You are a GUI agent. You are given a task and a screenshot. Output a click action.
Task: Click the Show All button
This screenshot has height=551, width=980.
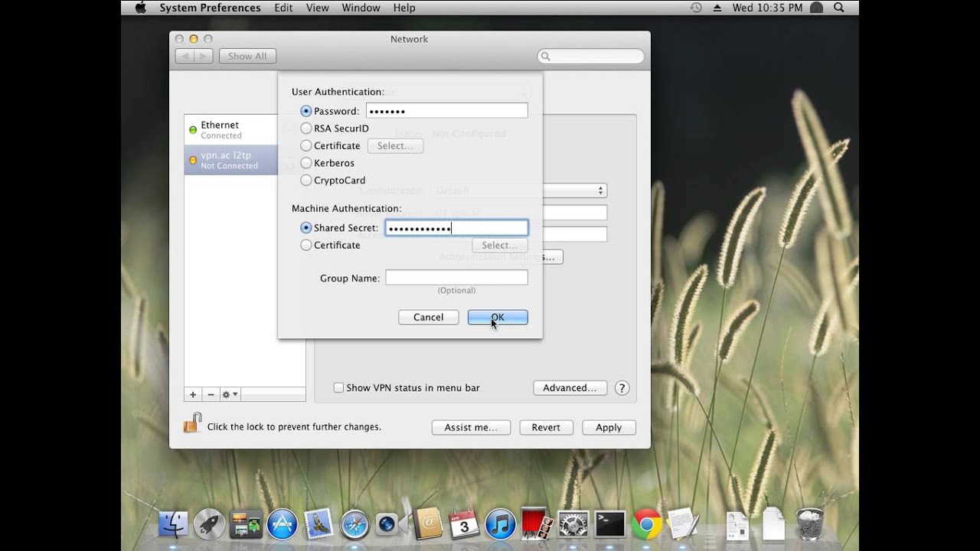(247, 56)
